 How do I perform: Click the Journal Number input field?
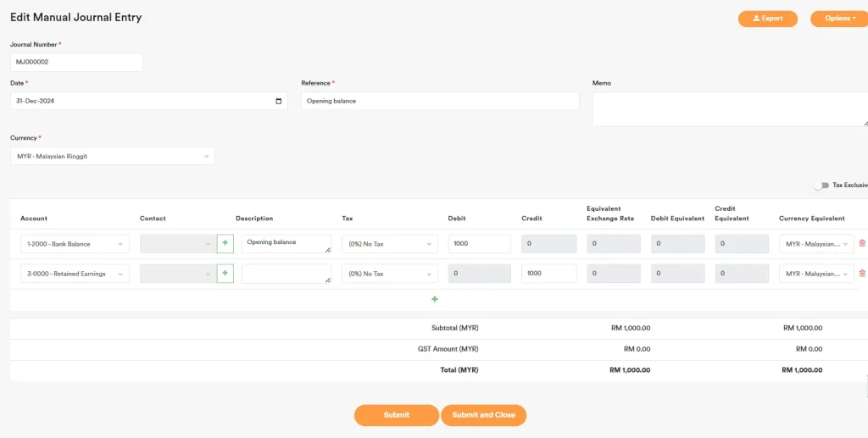tap(76, 63)
